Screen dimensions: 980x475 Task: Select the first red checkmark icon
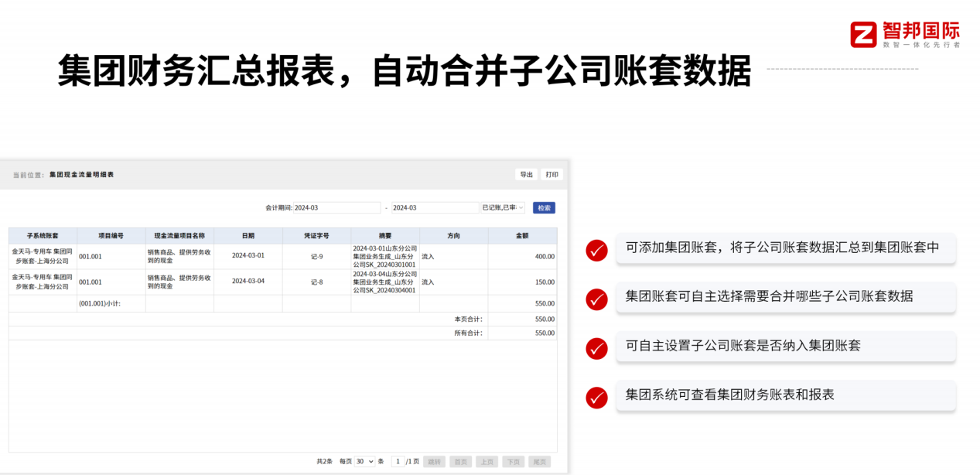pos(596,250)
